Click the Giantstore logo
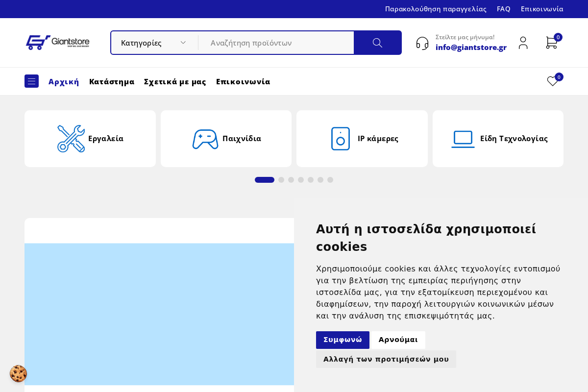 coord(57,43)
